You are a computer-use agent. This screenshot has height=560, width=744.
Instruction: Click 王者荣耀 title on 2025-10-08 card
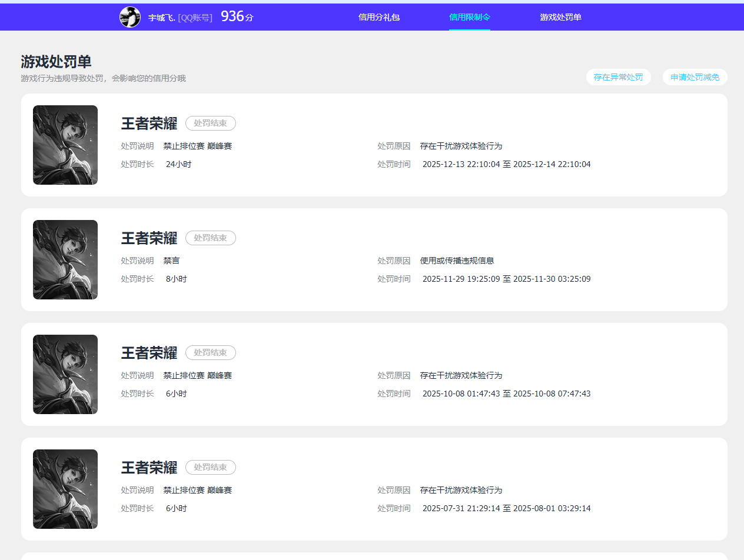149,353
